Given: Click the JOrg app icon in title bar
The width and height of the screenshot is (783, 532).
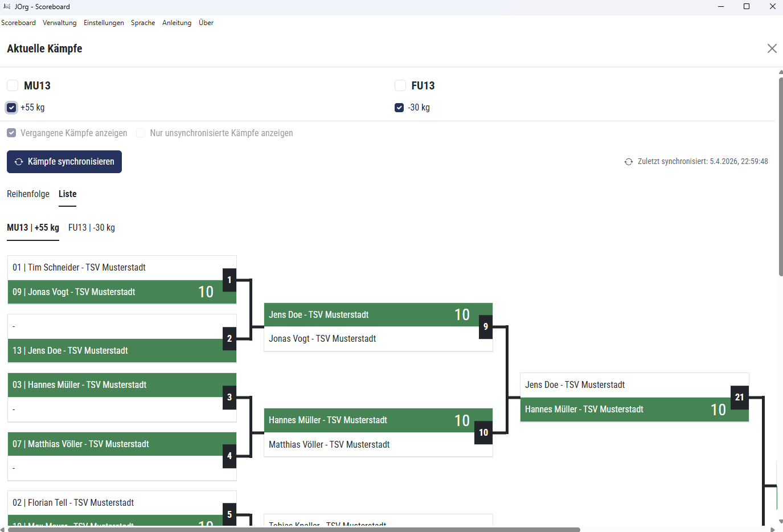Looking at the screenshot, I should pyautogui.click(x=7, y=7).
